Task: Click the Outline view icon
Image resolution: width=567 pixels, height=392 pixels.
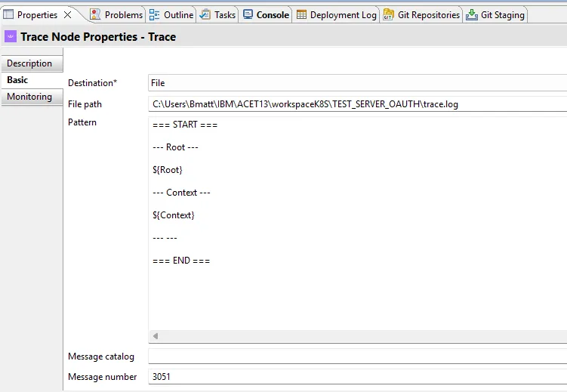Action: (x=155, y=15)
